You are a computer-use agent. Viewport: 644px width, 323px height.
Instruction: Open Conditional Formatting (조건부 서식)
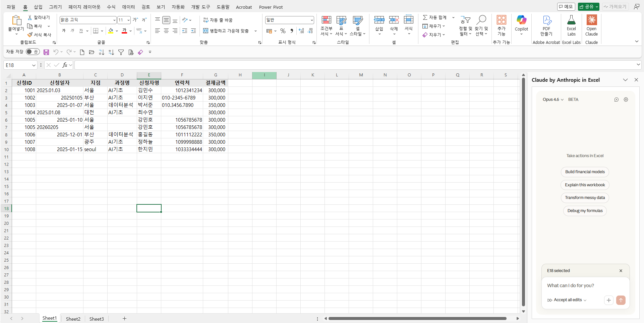pos(326,25)
